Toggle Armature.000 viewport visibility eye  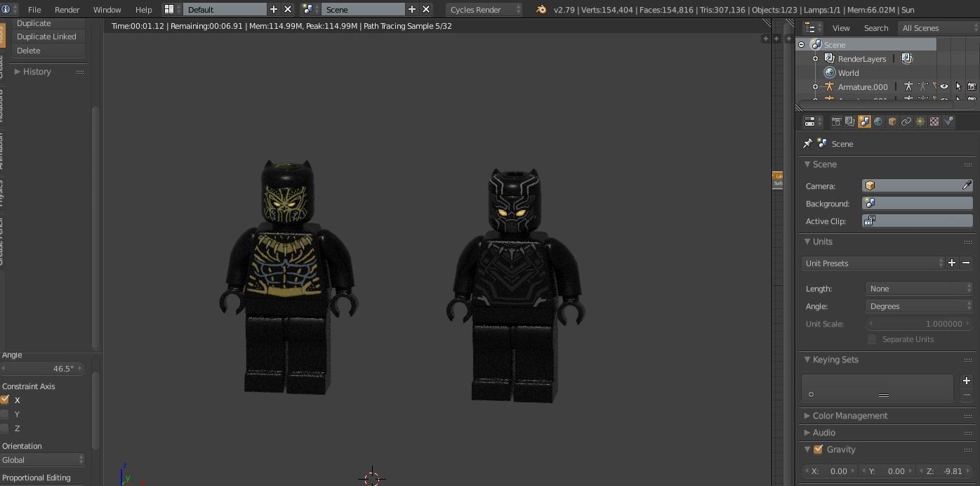click(x=944, y=86)
